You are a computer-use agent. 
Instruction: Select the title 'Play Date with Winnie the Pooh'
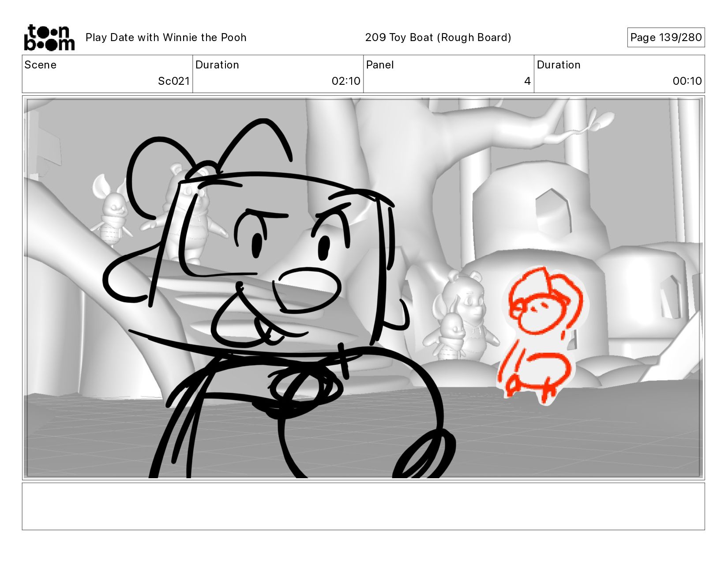click(166, 38)
